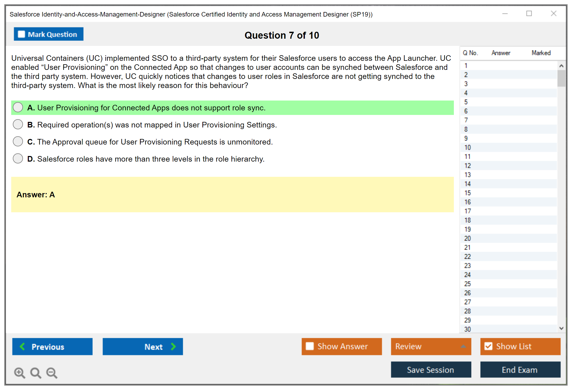Open the Review dropdown menu
Screen dimensions: 574x392
pos(431,346)
